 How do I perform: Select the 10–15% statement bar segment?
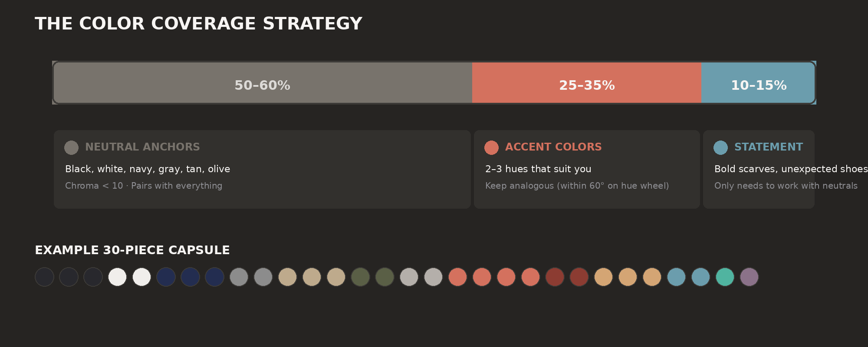(758, 83)
